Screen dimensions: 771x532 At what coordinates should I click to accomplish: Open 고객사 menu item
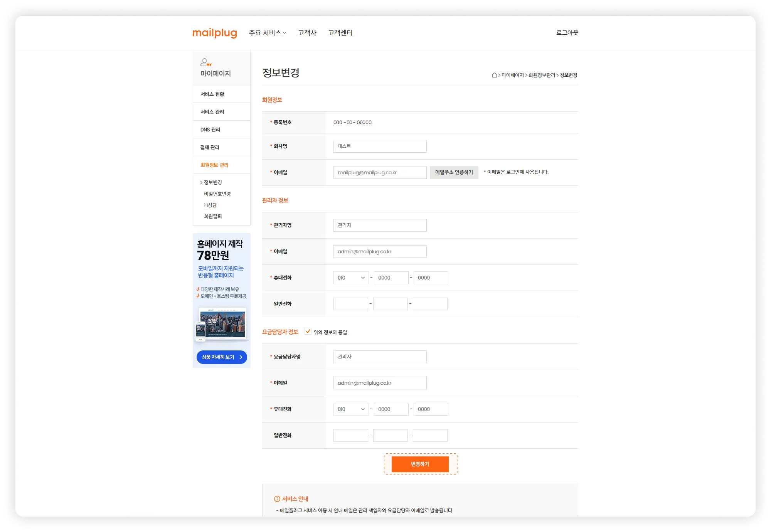pos(307,33)
